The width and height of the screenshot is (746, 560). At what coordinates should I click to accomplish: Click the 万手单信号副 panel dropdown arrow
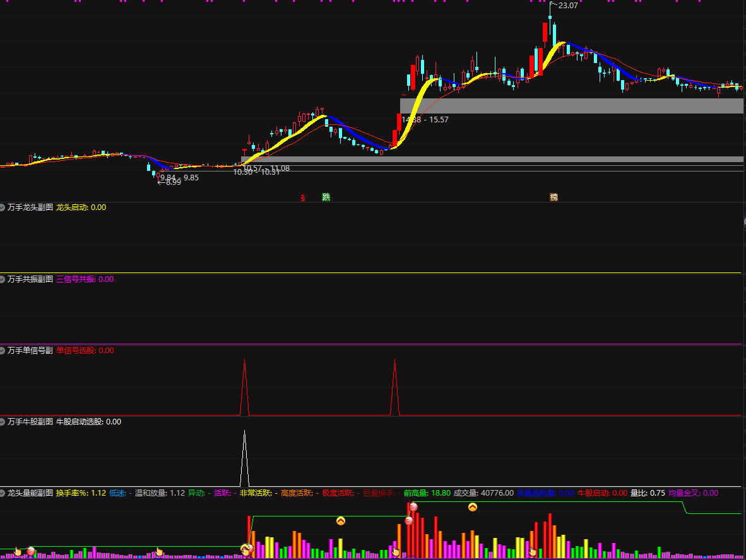click(3, 350)
